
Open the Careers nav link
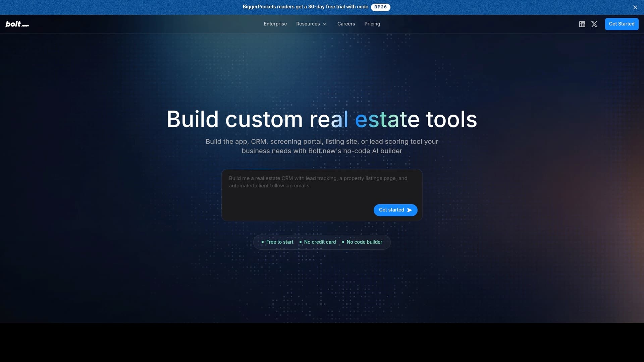pyautogui.click(x=346, y=24)
